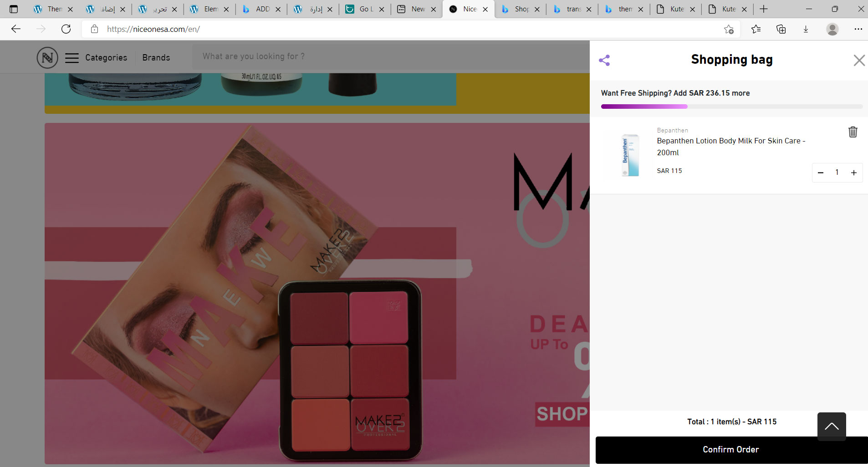Decrease Bepanthen Lotion quantity with minus
The width and height of the screenshot is (868, 467).
tap(821, 173)
